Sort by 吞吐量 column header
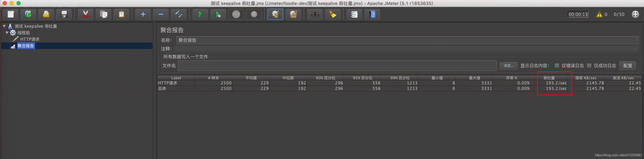This screenshot has width=644, height=159. pos(549,78)
